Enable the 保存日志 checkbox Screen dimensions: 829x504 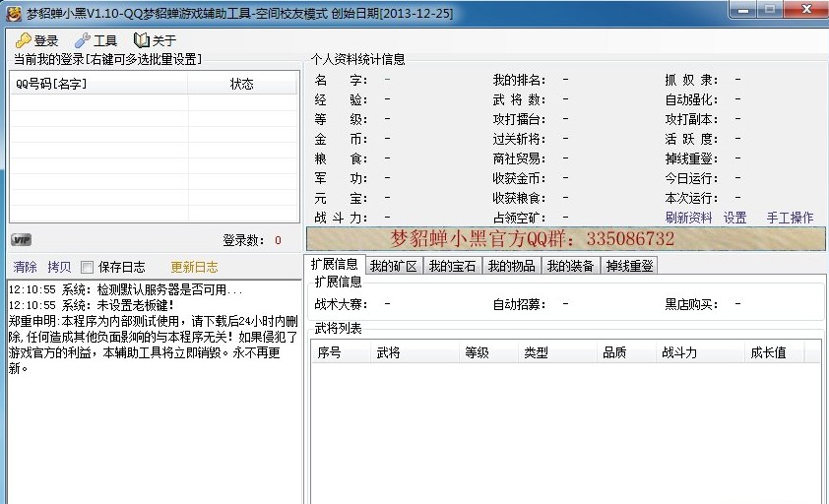point(88,267)
